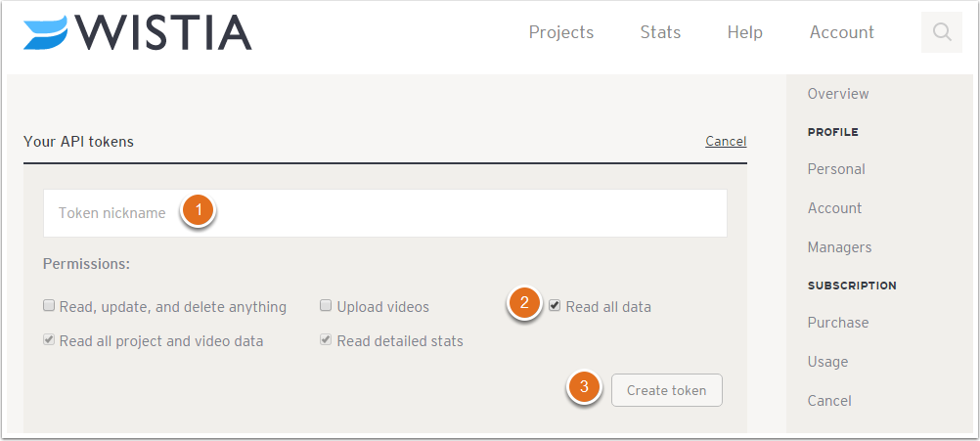This screenshot has width=980, height=441.
Task: Open the Usage page in the sidebar
Action: [827, 362]
